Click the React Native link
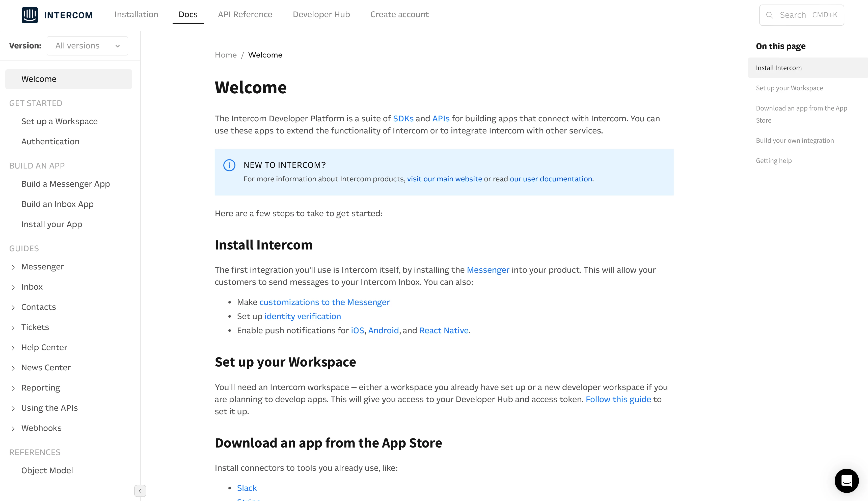The image size is (868, 501). [444, 330]
